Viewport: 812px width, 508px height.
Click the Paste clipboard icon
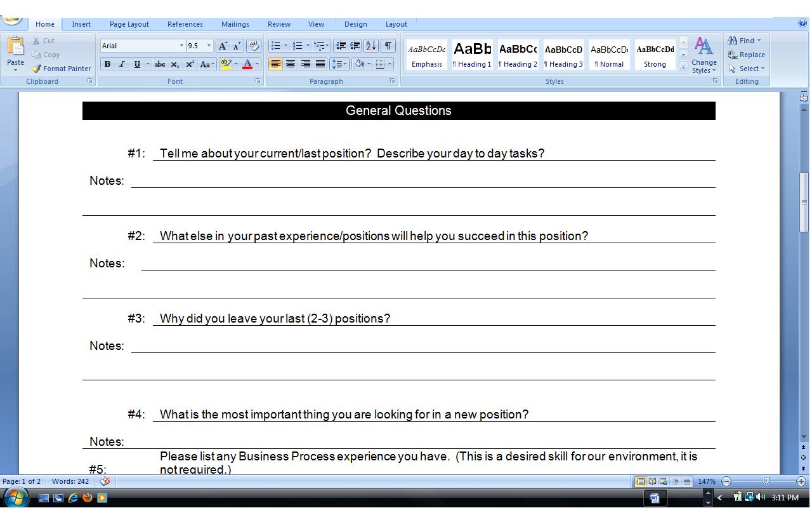pos(15,47)
